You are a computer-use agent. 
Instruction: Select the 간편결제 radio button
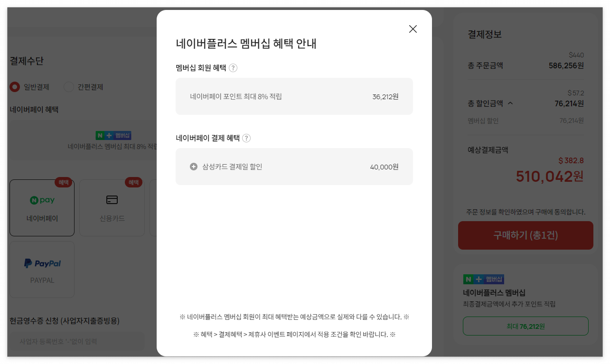69,87
